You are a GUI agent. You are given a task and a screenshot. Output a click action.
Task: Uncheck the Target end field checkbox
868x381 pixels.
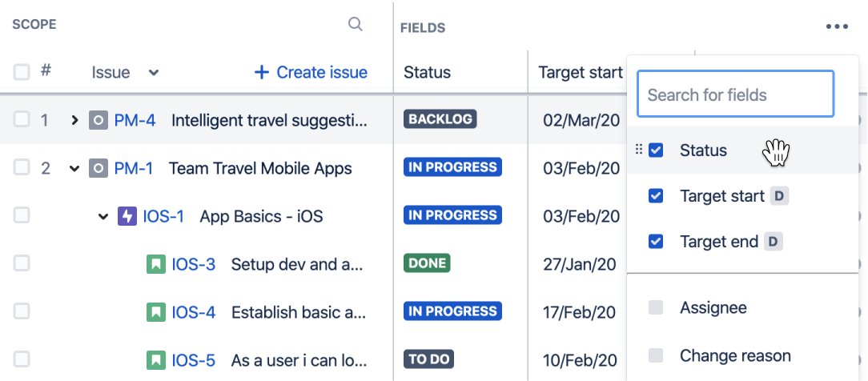coord(656,242)
